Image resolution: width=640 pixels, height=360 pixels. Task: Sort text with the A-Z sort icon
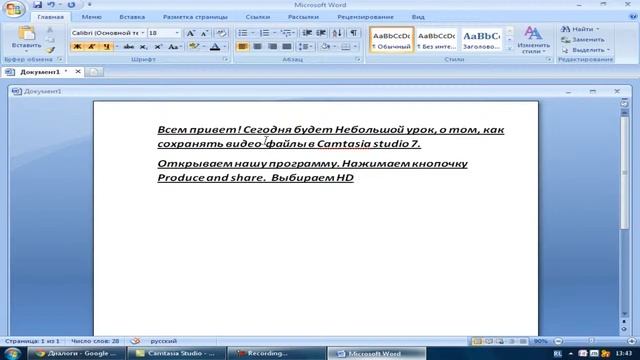337,33
